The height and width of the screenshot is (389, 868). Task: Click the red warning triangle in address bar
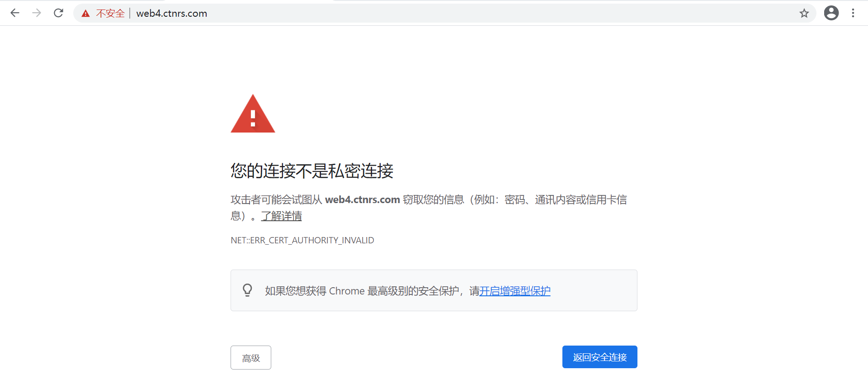85,14
